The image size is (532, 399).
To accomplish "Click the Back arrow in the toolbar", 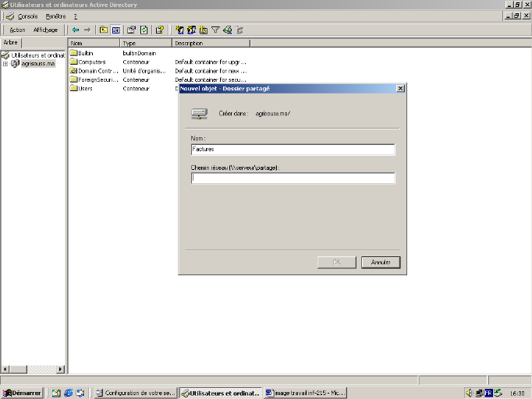I will coord(76,30).
